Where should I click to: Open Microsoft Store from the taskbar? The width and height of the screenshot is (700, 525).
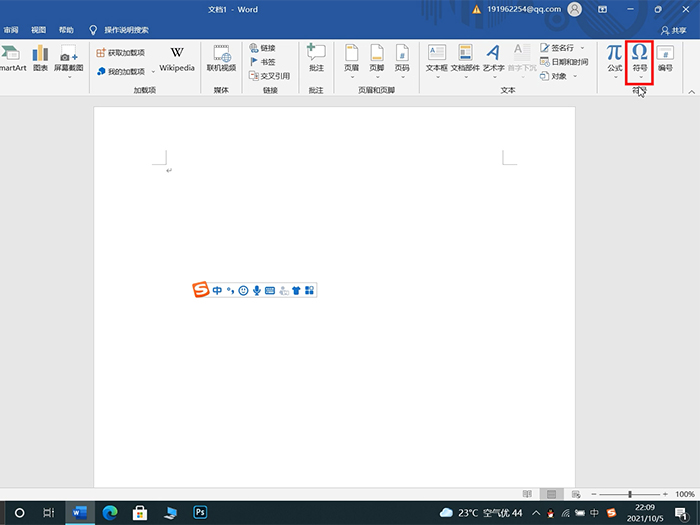click(x=140, y=512)
